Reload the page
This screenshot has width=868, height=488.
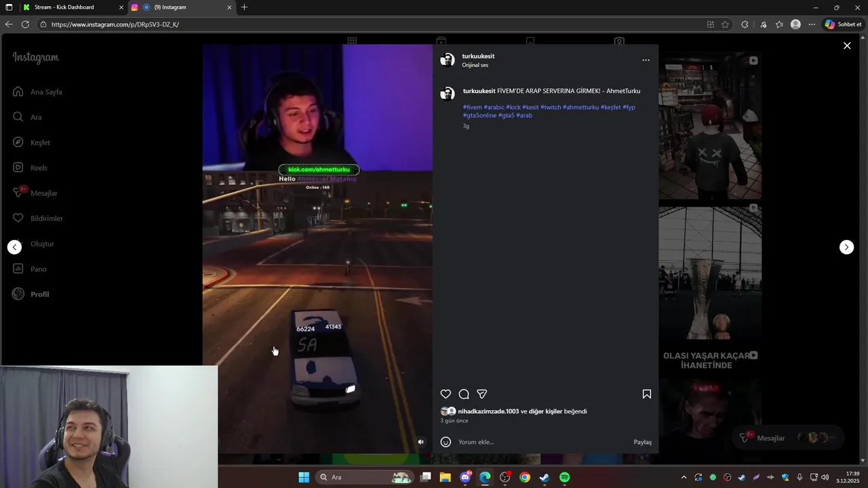coord(25,24)
